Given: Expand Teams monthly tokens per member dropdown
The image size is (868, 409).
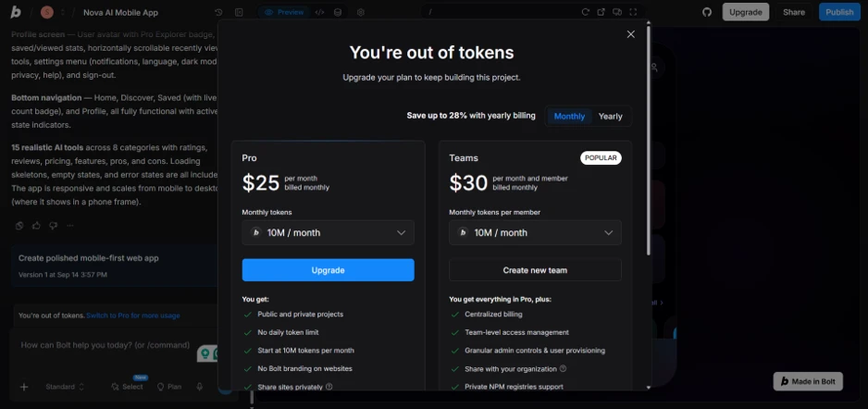Looking at the screenshot, I should tap(535, 232).
